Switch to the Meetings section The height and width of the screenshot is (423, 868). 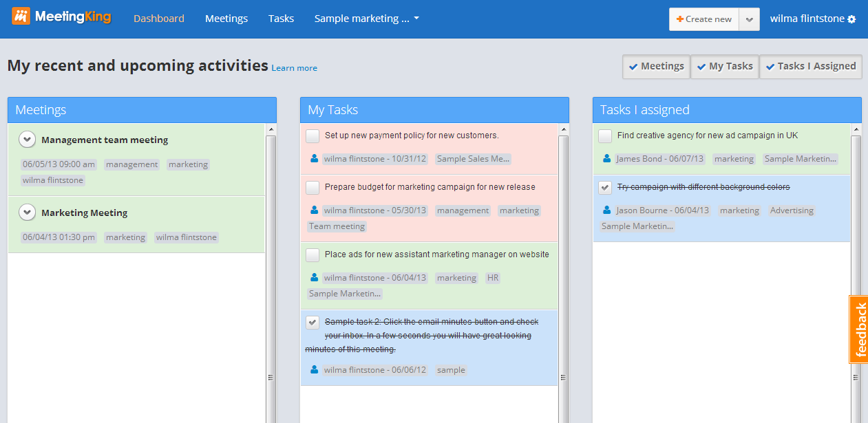pyautogui.click(x=226, y=19)
